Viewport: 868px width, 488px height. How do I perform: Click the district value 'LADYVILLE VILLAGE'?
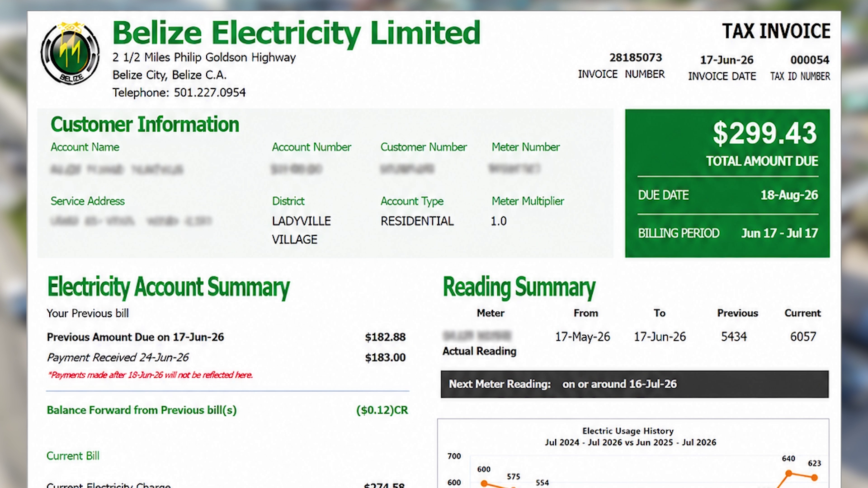tap(302, 230)
